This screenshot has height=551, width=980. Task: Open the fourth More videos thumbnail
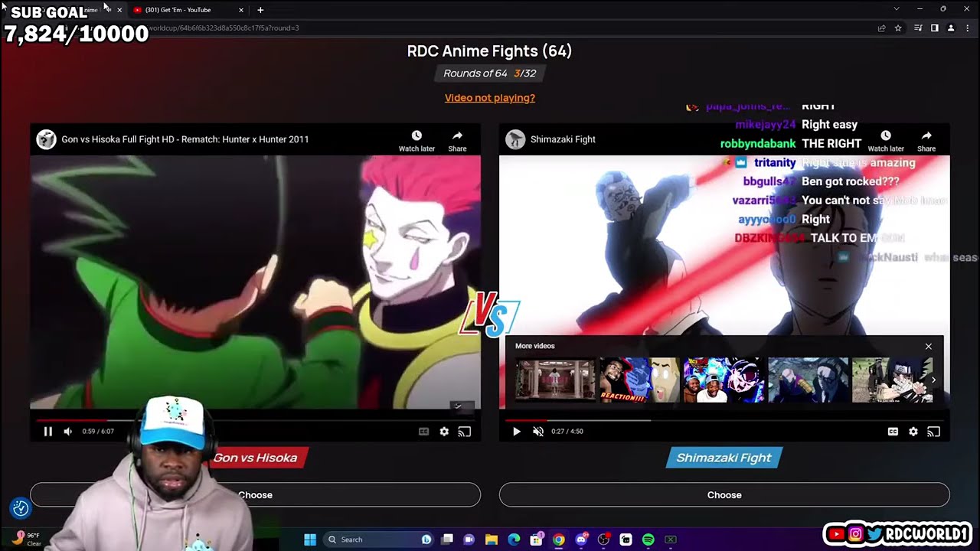click(x=808, y=380)
